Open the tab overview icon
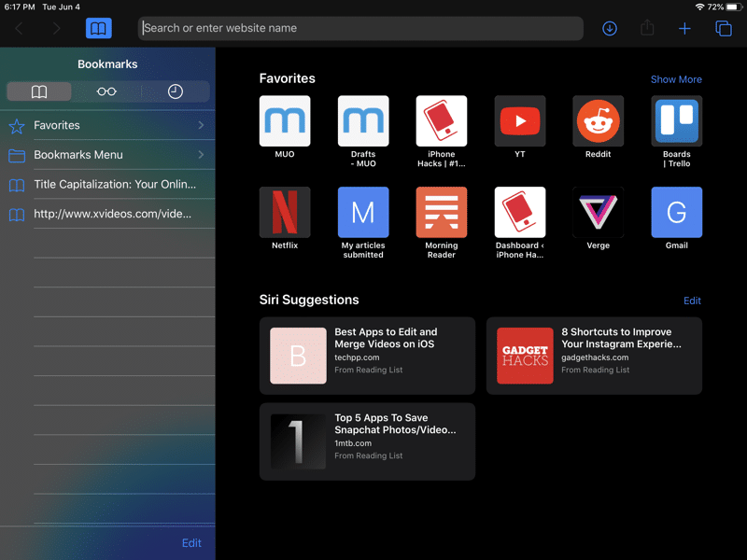Image resolution: width=747 pixels, height=560 pixels. pyautogui.click(x=724, y=29)
